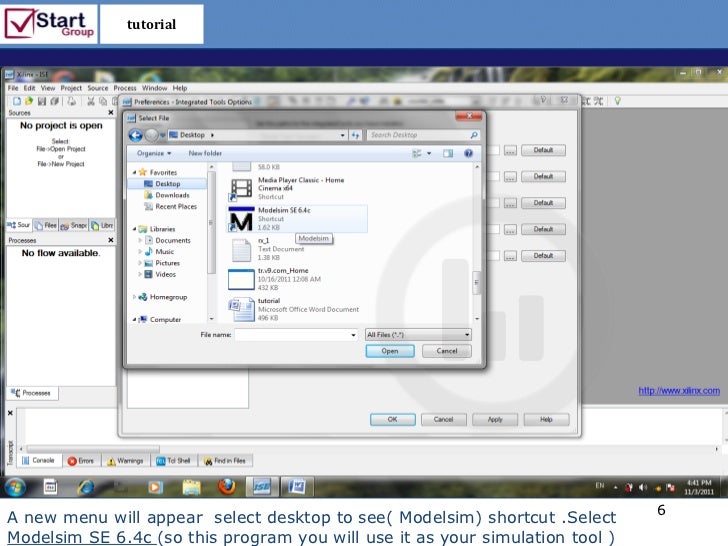Viewport: 728px width, 546px height.
Task: Click OK in the Preferences dialog
Action: [393, 419]
